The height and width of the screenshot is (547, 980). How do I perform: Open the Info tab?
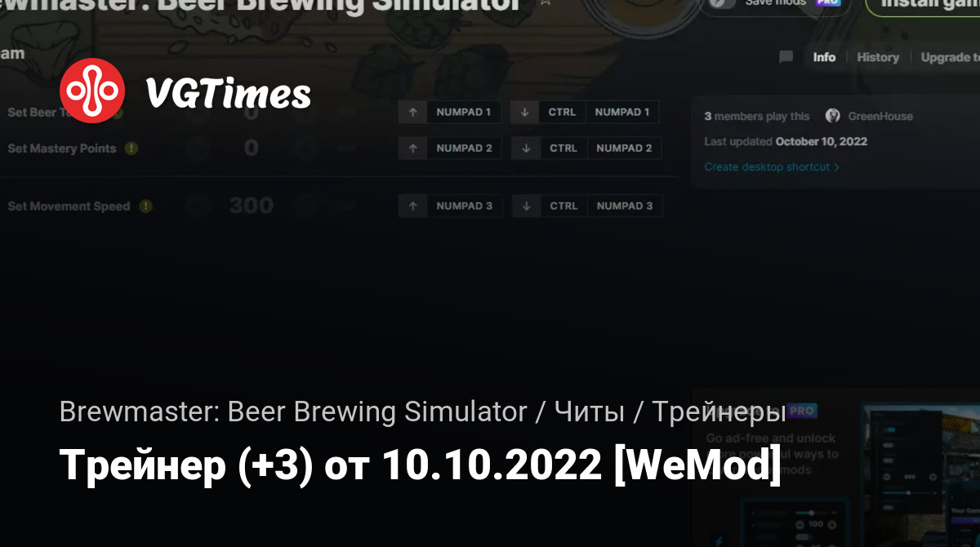824,57
